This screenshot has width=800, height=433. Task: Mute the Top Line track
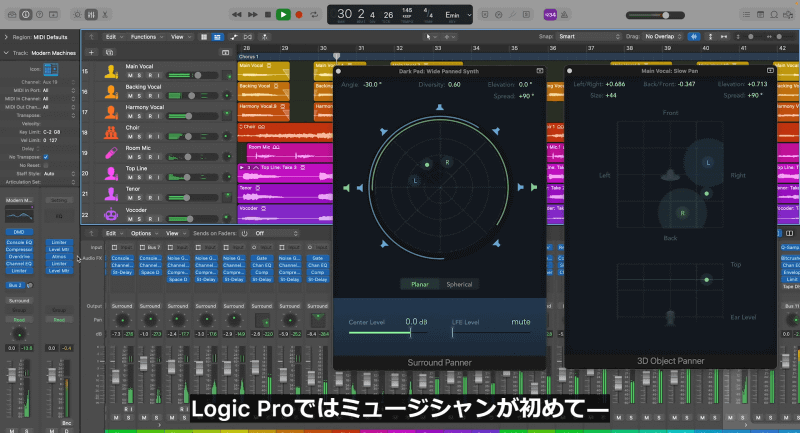click(x=130, y=177)
